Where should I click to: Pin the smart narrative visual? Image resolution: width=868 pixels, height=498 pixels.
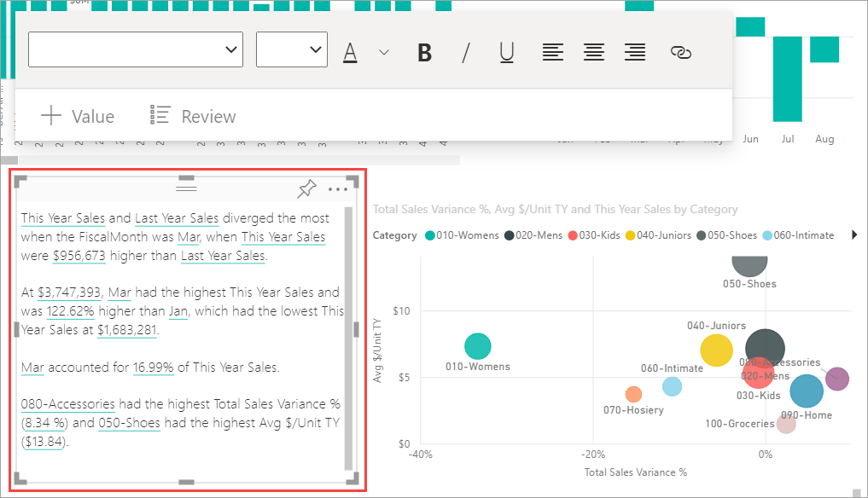point(306,188)
